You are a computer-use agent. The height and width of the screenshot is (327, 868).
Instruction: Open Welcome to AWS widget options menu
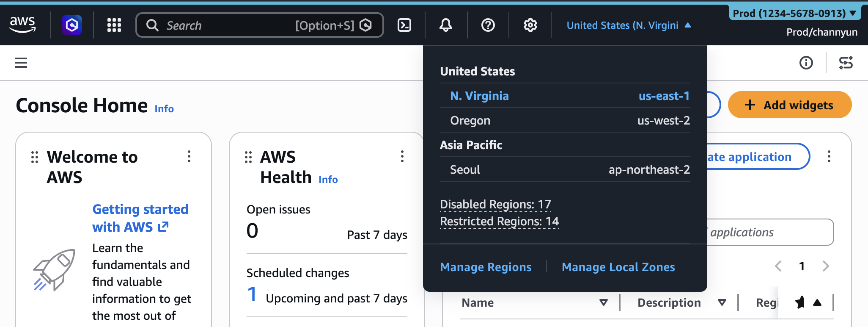(x=189, y=156)
